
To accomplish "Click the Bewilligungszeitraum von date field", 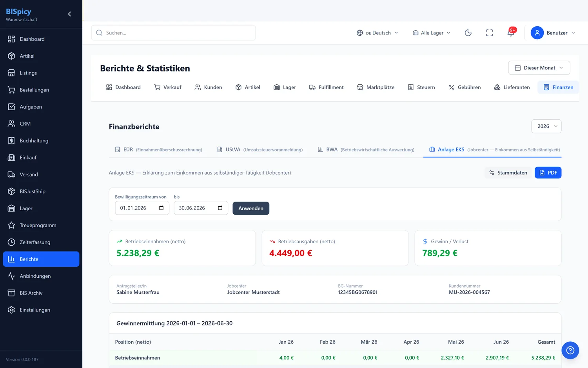I will coord(142,208).
